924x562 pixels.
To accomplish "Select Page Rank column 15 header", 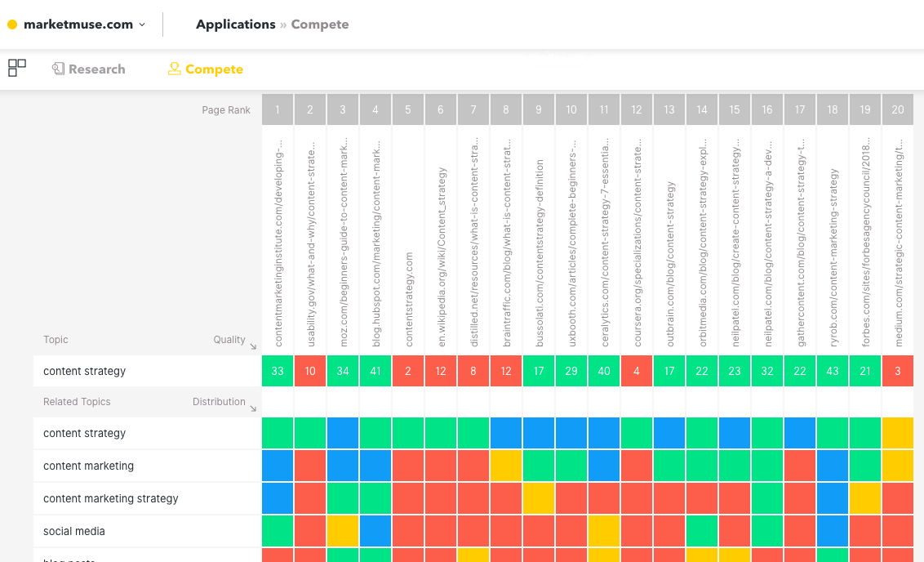I will [x=735, y=109].
